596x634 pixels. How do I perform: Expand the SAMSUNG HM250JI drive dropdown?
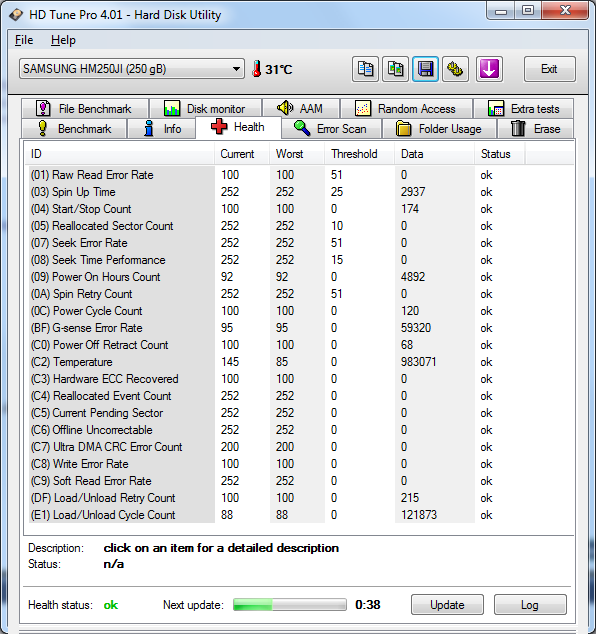point(131,69)
